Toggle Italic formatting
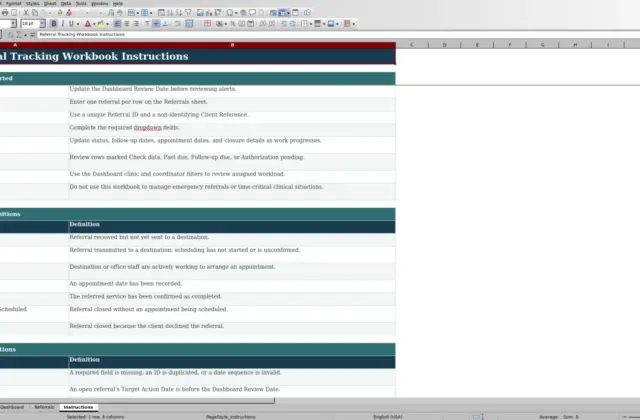 [62, 24]
